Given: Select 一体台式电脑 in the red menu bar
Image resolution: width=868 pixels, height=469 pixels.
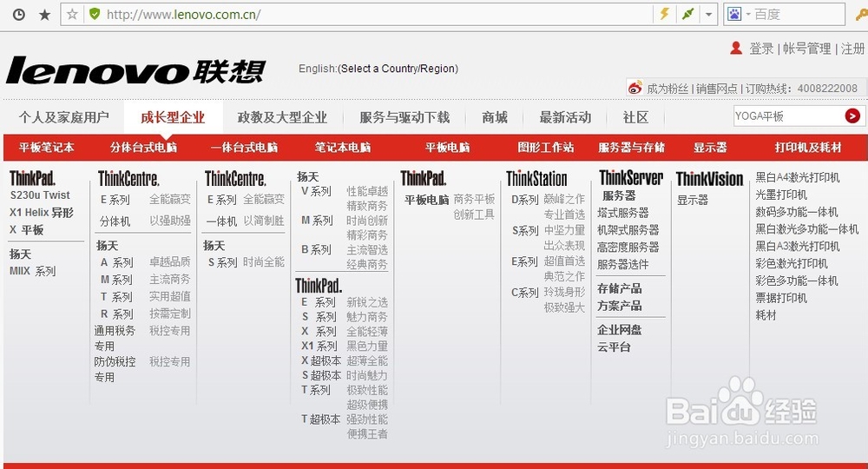Looking at the screenshot, I should [244, 148].
